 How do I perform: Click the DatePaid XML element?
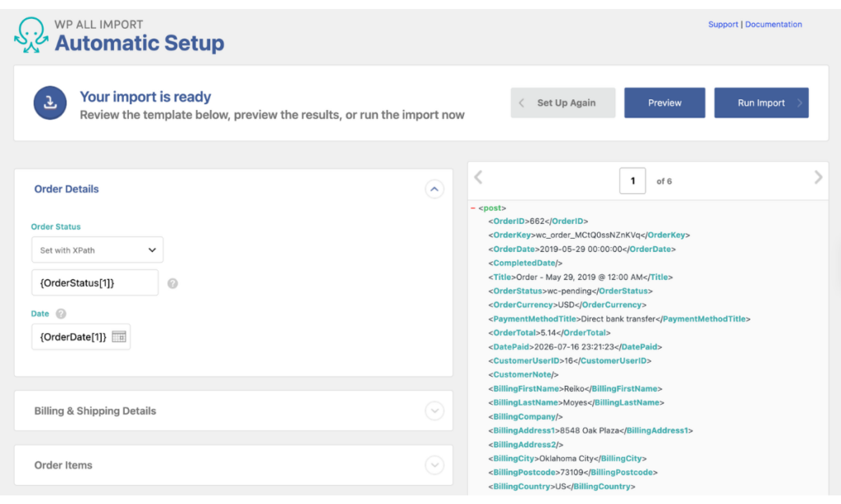[575, 346]
